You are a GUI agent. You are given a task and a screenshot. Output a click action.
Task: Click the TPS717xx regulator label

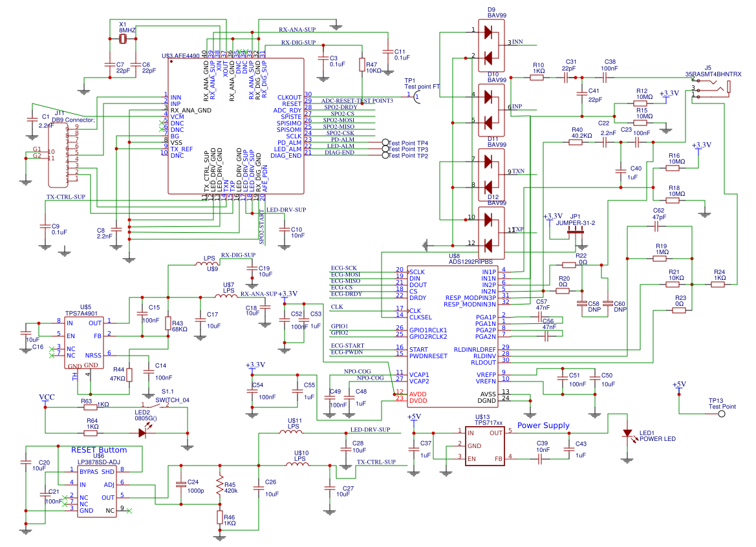(x=488, y=423)
